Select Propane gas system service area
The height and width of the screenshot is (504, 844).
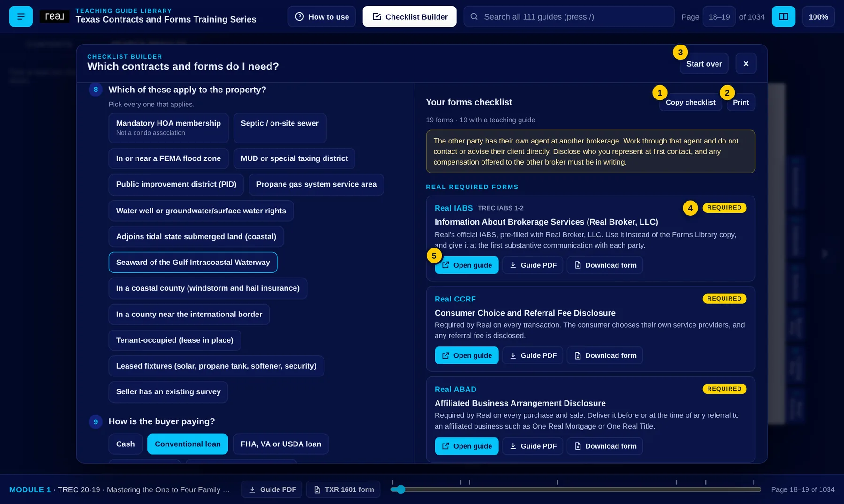316,184
